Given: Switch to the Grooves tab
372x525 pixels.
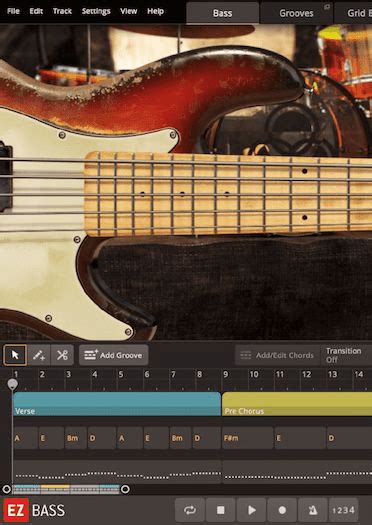Looking at the screenshot, I should click(x=296, y=13).
